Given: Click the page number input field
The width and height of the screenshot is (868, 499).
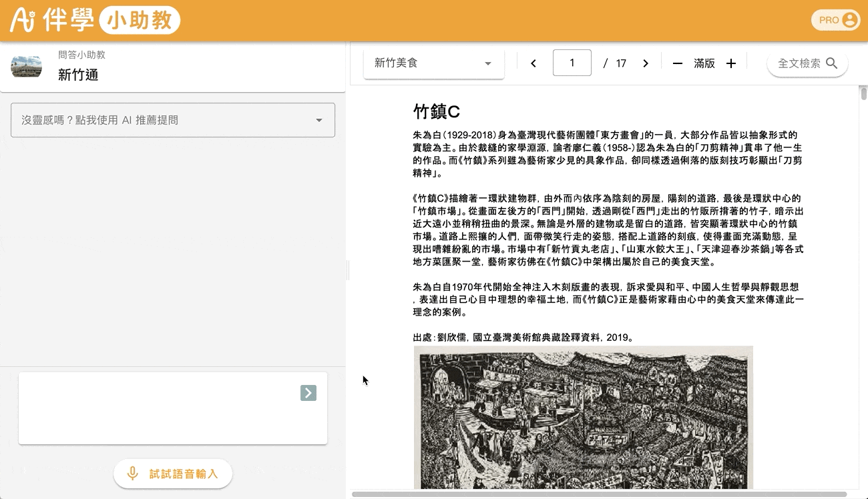Looking at the screenshot, I should [x=572, y=63].
